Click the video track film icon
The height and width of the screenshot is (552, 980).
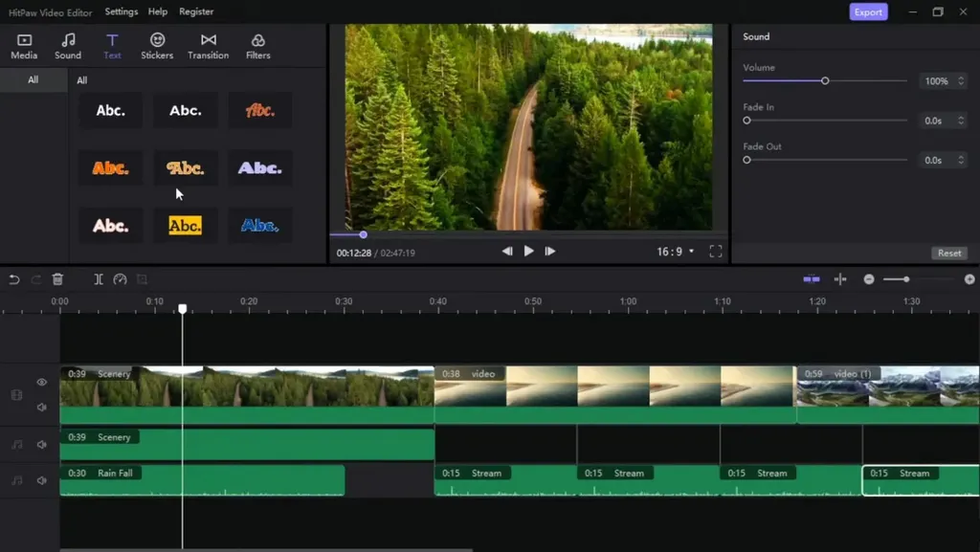click(17, 395)
